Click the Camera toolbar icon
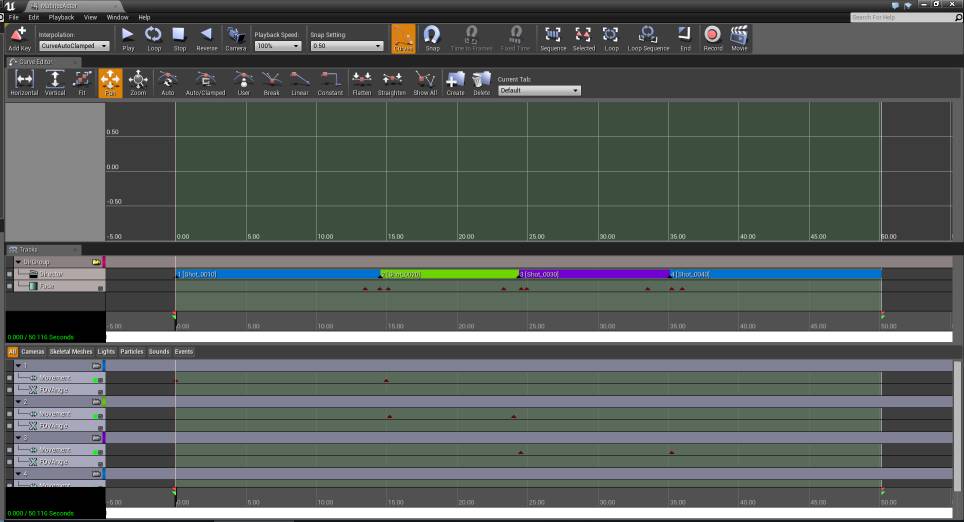The height and width of the screenshot is (522, 964). [235, 38]
